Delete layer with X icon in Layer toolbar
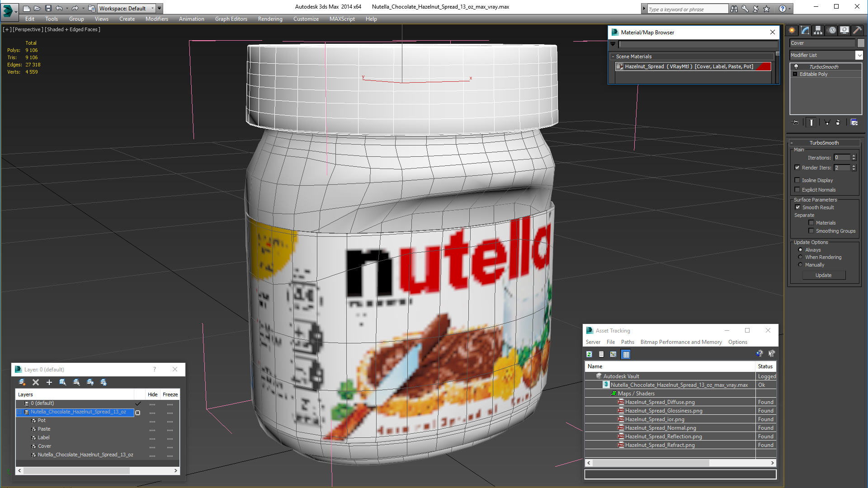 [x=36, y=382]
